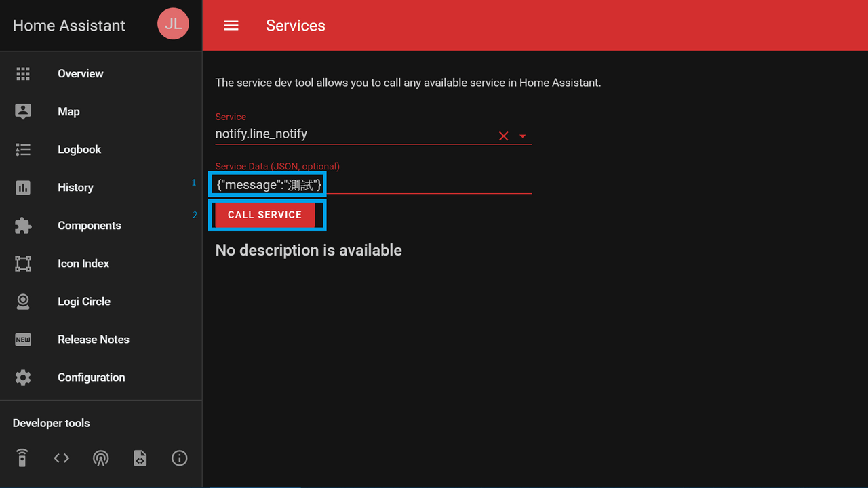Open Icon Index page
This screenshot has width=868, height=488.
point(101,264)
